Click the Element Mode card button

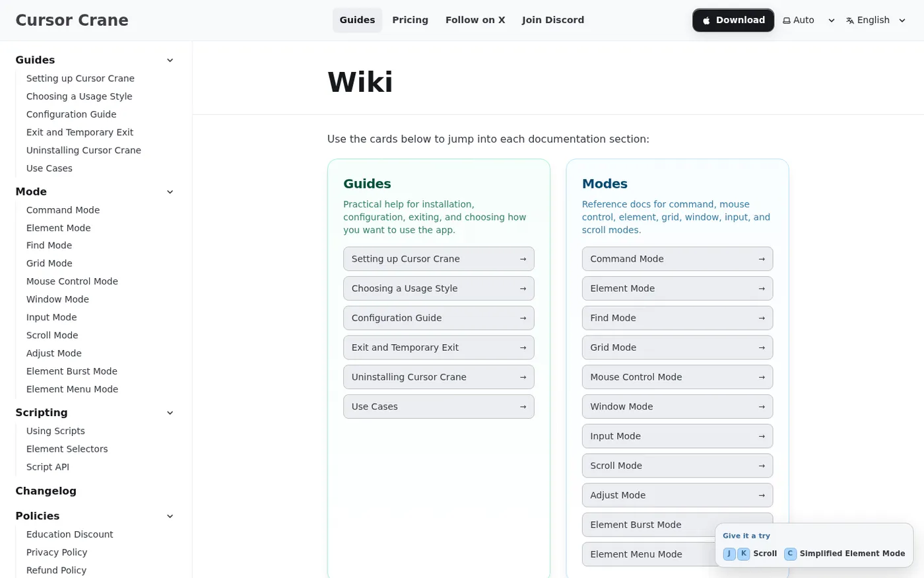pyautogui.click(x=677, y=289)
